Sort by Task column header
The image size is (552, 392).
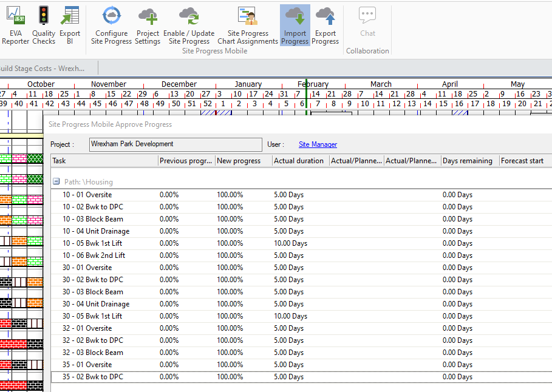coord(103,161)
